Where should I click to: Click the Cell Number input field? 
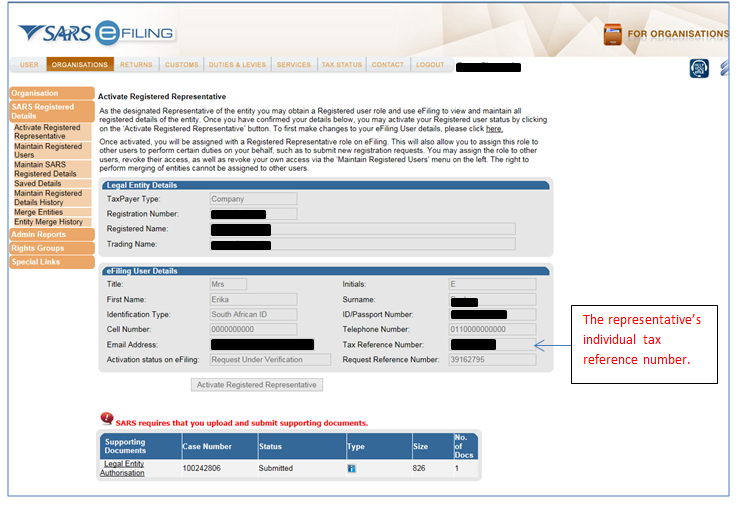coord(253,329)
